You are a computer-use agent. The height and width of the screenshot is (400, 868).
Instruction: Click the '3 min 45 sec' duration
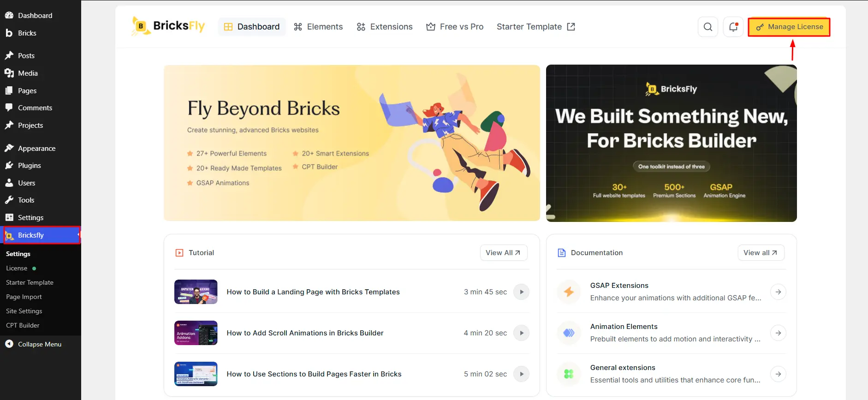(x=485, y=292)
